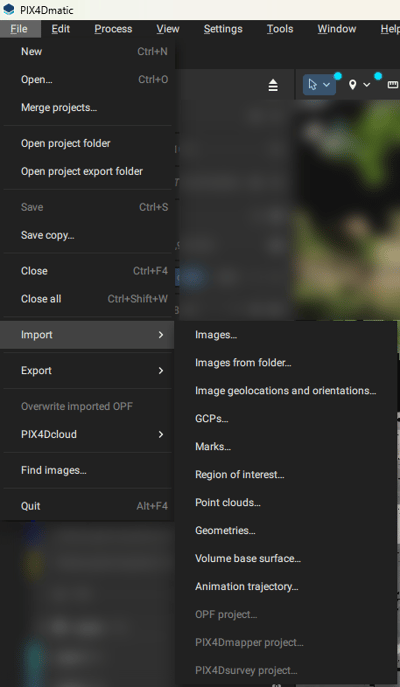Choose New from the File menu

pyautogui.click(x=87, y=52)
